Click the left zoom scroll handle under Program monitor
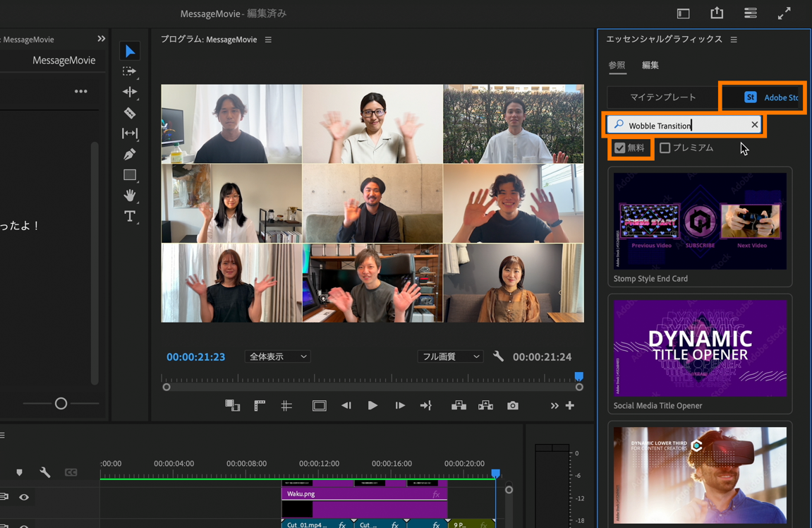Viewport: 812px width, 528px height. 166,387
